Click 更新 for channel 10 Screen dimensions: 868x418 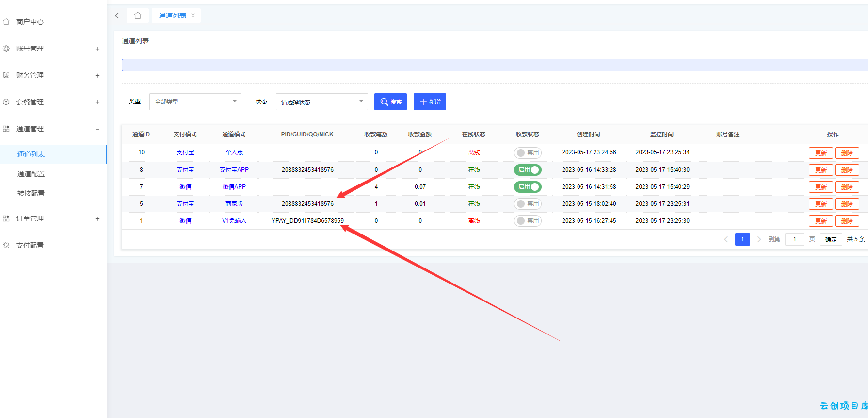point(821,153)
